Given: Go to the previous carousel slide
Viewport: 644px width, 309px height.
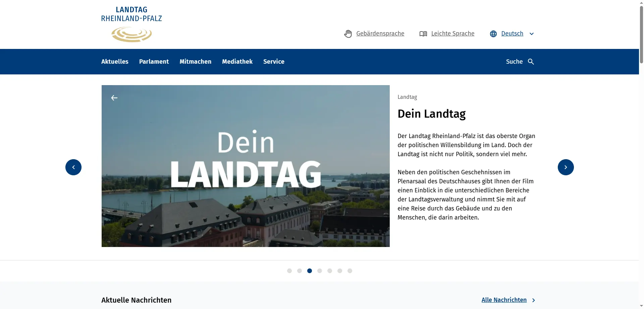Looking at the screenshot, I should click(73, 167).
